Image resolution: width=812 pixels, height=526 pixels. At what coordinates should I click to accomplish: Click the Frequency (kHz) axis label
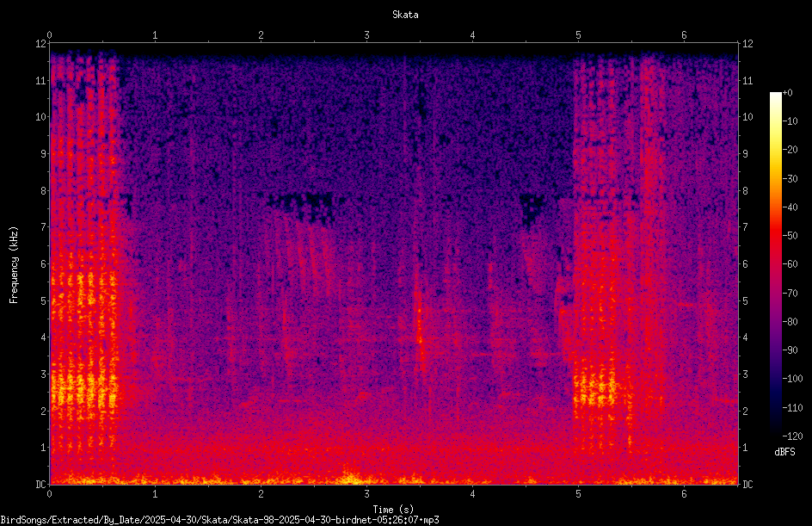tap(14, 265)
